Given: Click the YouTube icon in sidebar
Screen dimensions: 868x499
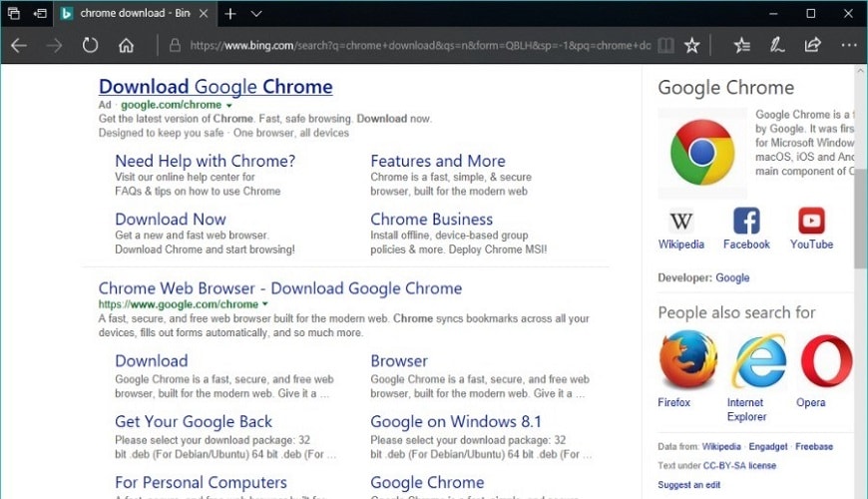Looking at the screenshot, I should (x=811, y=222).
